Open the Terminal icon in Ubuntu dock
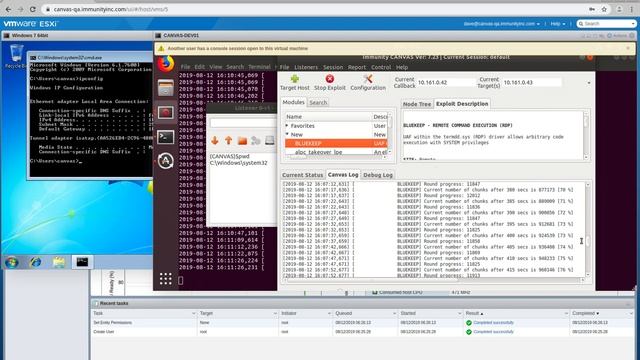 click(x=166, y=137)
